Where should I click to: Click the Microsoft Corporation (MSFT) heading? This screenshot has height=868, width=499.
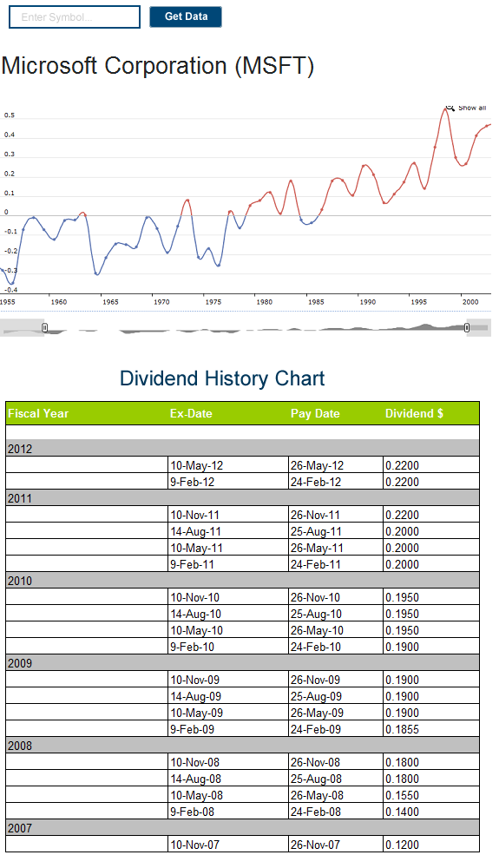[158, 66]
